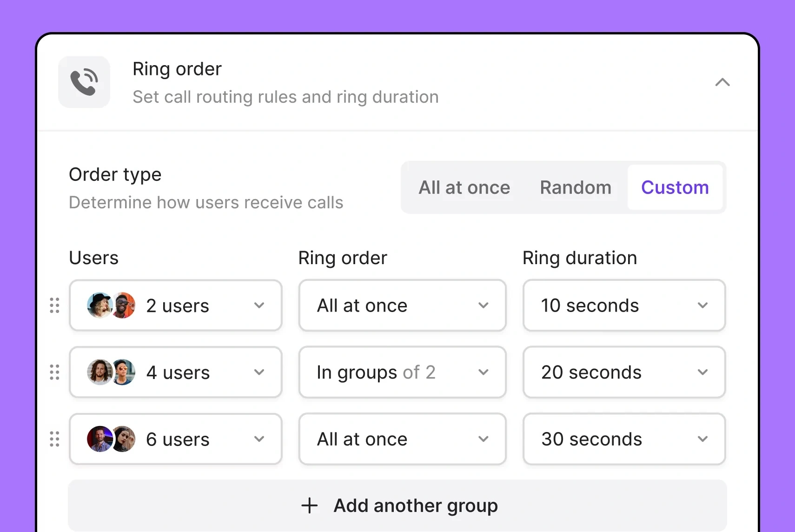Open the 4 users dropdown
795x532 pixels.
(176, 372)
